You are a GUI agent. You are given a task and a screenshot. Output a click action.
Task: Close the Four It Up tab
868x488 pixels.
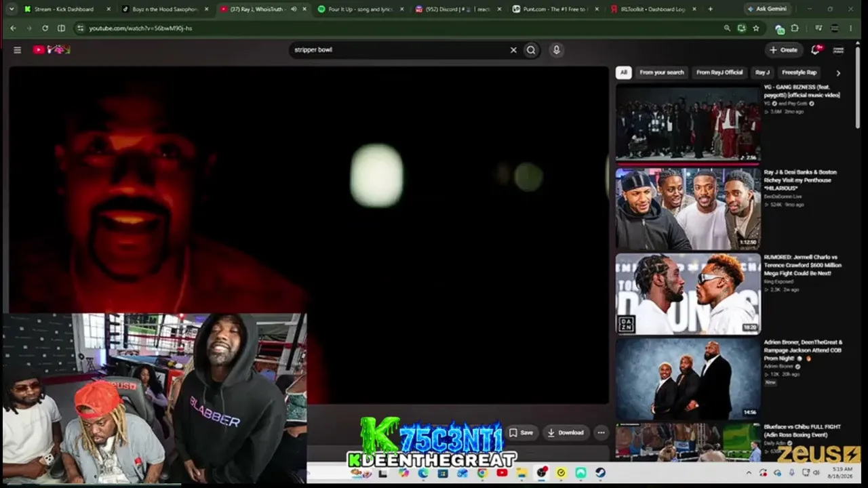pyautogui.click(x=402, y=9)
